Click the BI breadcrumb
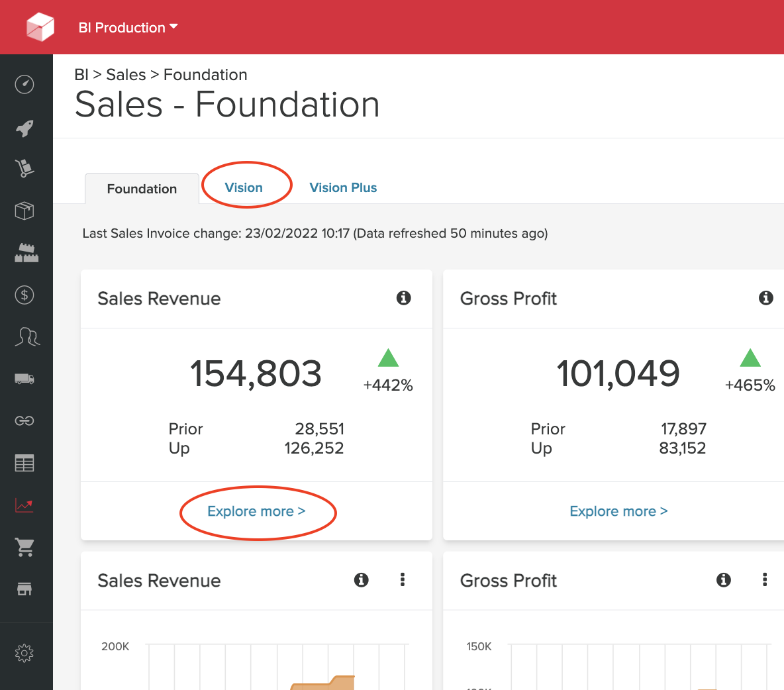The image size is (784, 690). pyautogui.click(x=81, y=75)
